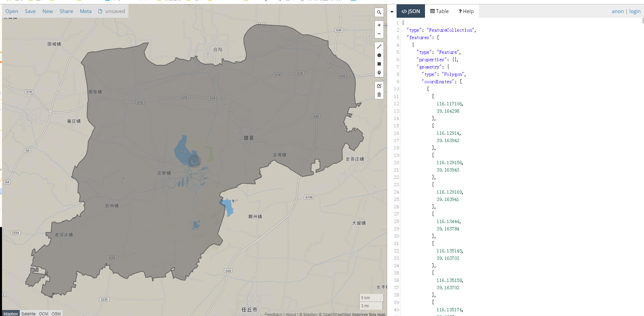Viewport: 644px width, 316px height.
Task: Open the Open file menu
Action: tap(12, 11)
